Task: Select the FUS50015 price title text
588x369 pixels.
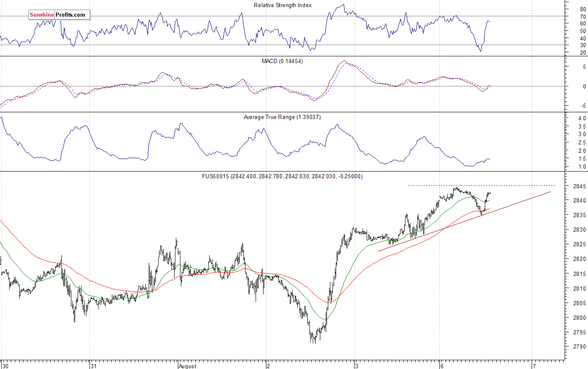Action: pos(282,177)
